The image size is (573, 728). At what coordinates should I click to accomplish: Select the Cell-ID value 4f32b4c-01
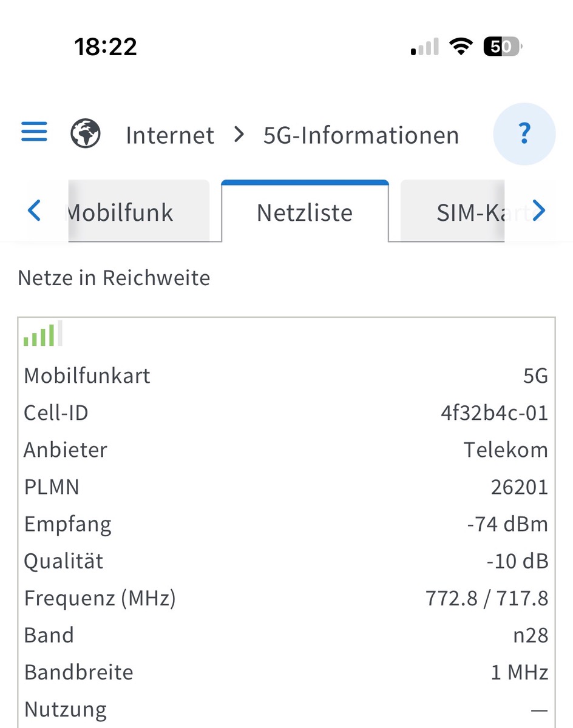pos(494,413)
